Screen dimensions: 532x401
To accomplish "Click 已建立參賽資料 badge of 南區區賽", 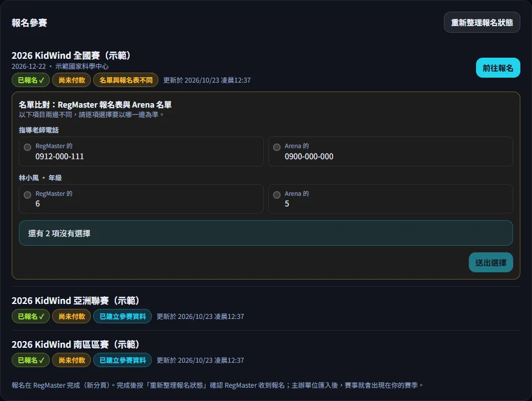I will (122, 361).
